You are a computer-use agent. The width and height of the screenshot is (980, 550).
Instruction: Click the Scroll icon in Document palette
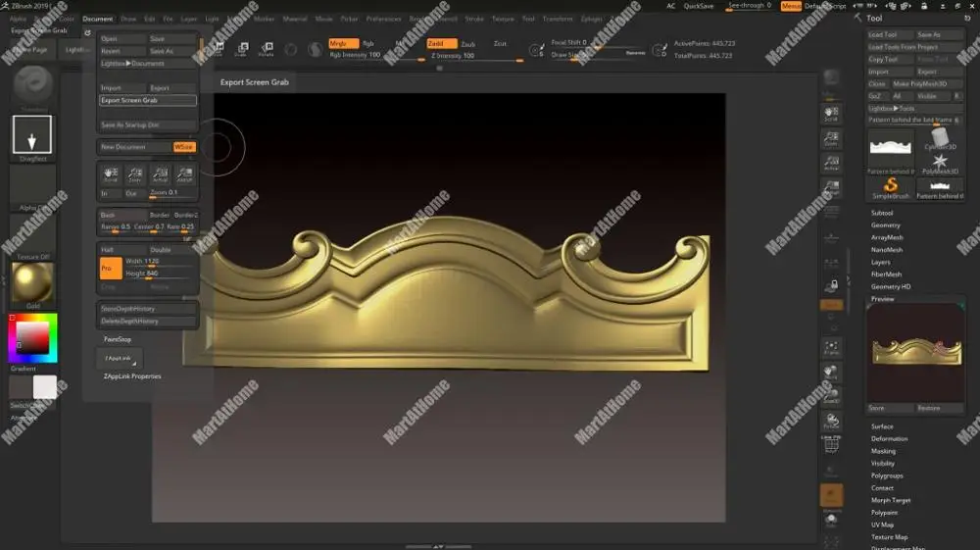[111, 175]
